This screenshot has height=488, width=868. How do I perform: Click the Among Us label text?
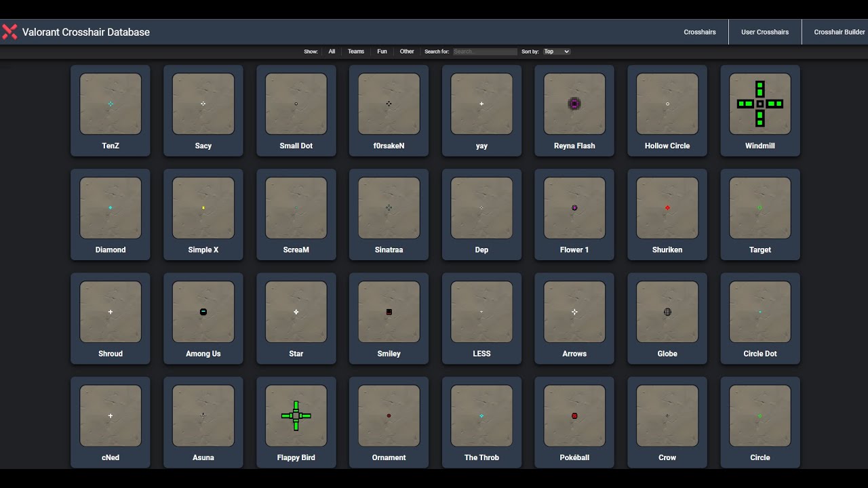click(203, 354)
